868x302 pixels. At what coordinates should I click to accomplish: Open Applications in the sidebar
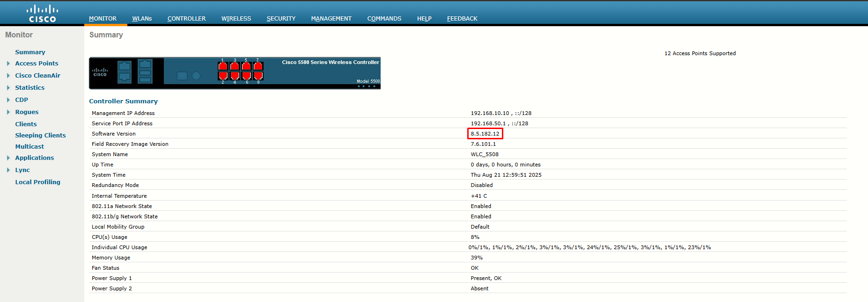tap(34, 158)
